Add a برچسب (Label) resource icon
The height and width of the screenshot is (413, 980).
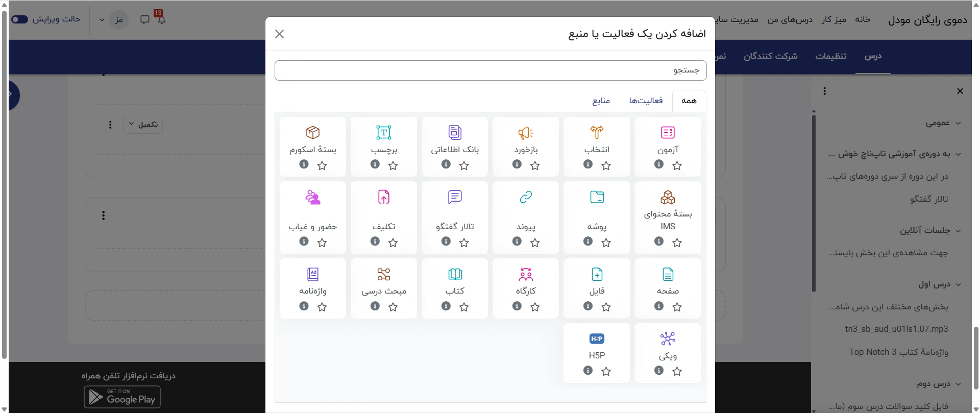[384, 133]
